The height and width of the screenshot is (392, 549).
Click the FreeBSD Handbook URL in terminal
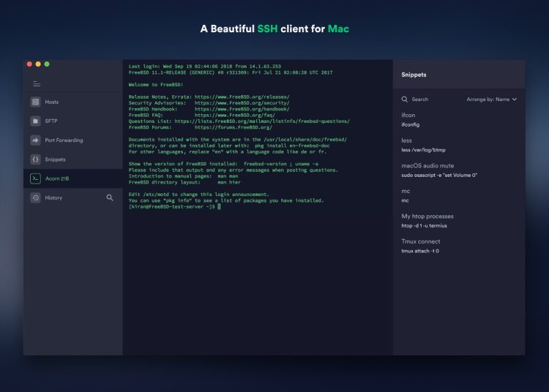(x=240, y=109)
